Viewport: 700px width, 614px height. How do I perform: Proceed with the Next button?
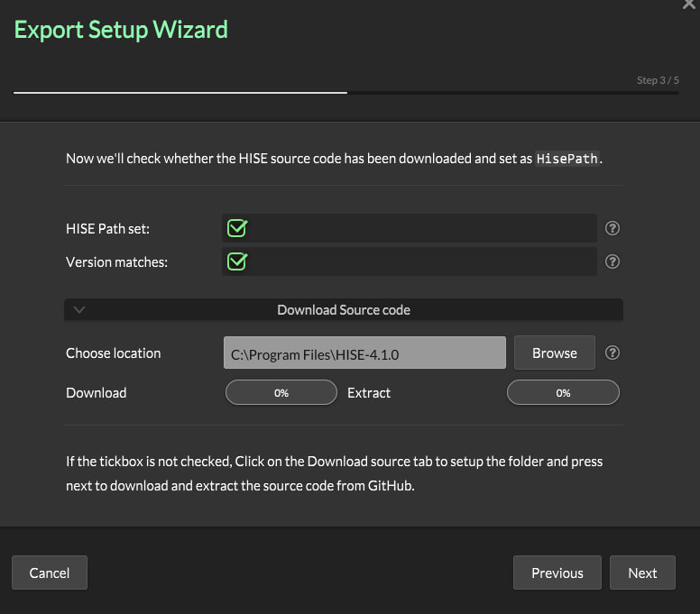tap(642, 573)
